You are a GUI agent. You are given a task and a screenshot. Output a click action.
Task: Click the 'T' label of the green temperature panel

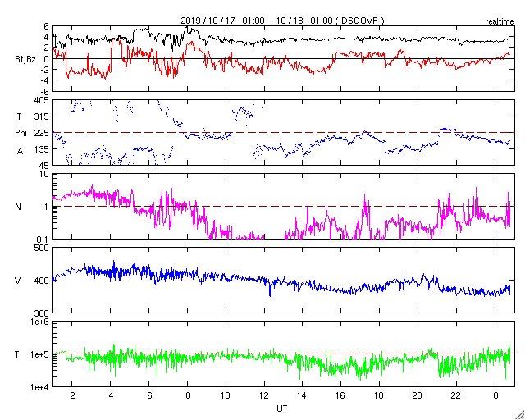17,354
